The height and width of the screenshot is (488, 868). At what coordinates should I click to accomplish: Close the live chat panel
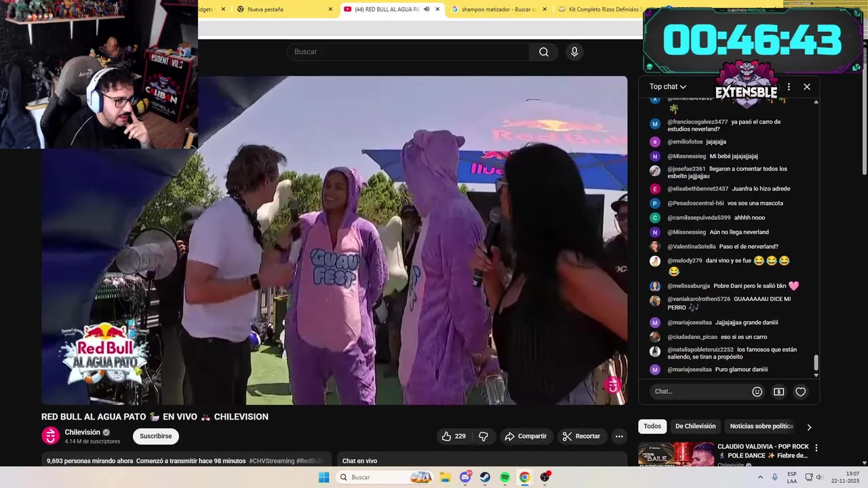click(807, 87)
